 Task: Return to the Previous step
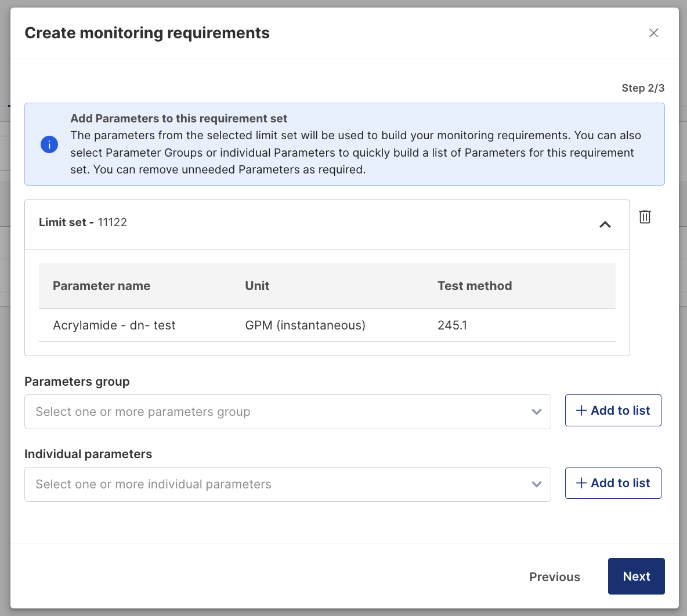pyautogui.click(x=554, y=577)
